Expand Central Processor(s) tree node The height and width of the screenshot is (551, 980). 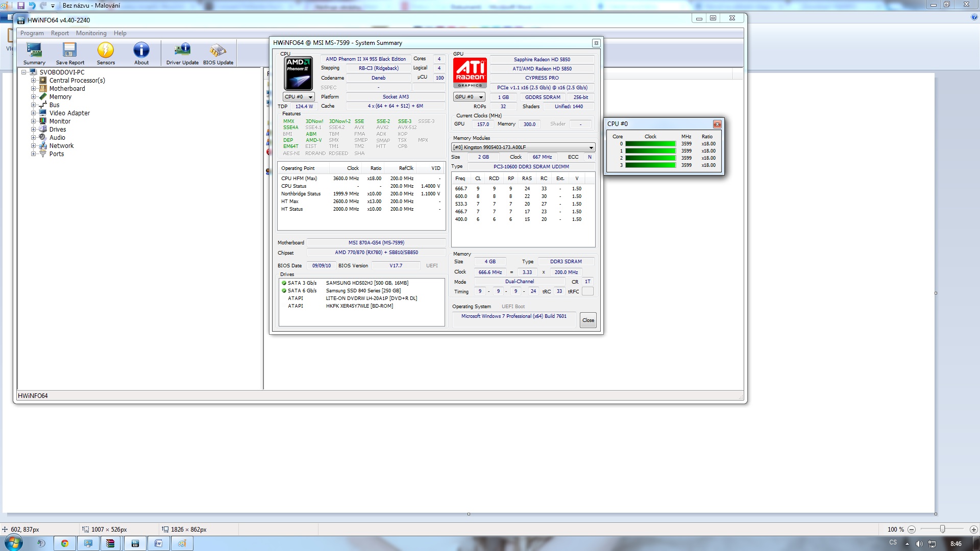(33, 81)
